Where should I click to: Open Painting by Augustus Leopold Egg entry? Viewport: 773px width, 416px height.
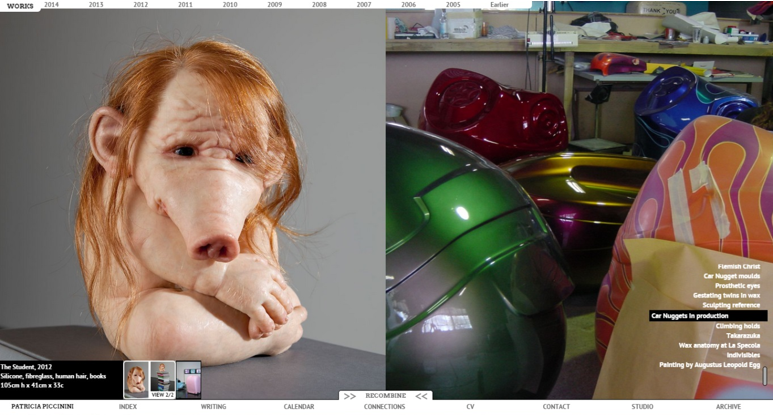(x=709, y=365)
